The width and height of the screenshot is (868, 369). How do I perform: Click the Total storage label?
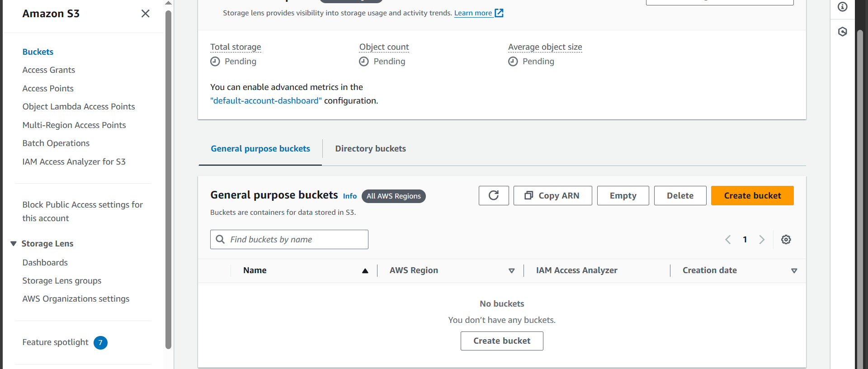[236, 47]
